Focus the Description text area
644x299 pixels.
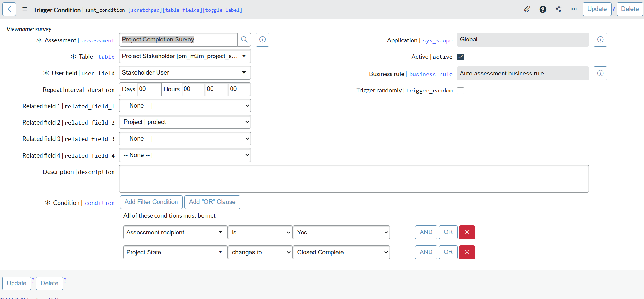[354, 179]
